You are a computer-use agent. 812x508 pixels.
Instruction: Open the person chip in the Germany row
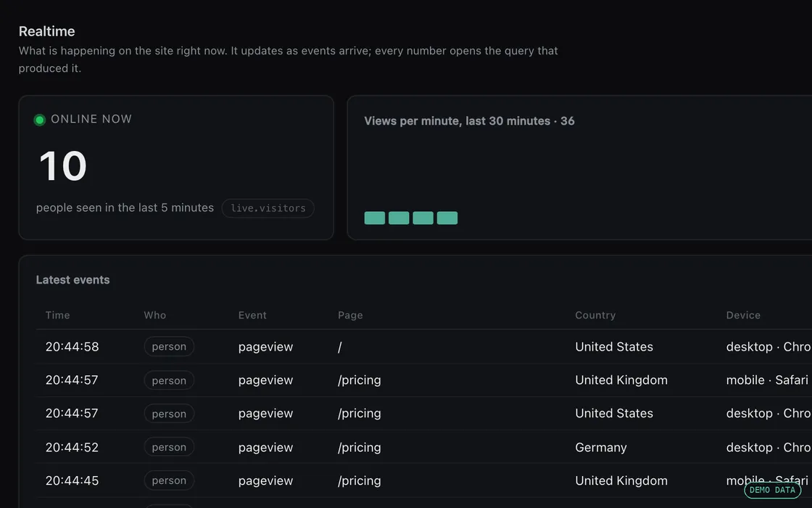169,447
